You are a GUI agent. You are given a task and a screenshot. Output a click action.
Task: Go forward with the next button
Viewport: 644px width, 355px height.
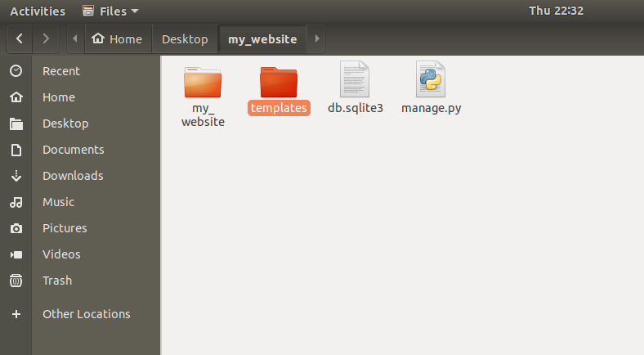tap(46, 38)
